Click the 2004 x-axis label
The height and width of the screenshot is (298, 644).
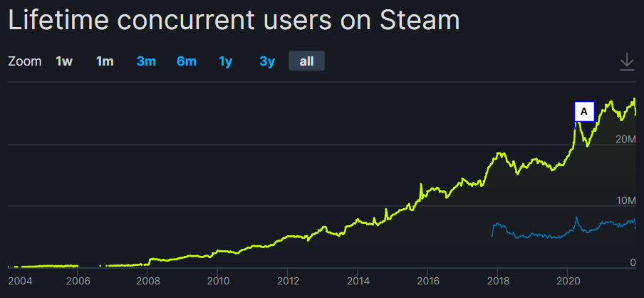19,282
